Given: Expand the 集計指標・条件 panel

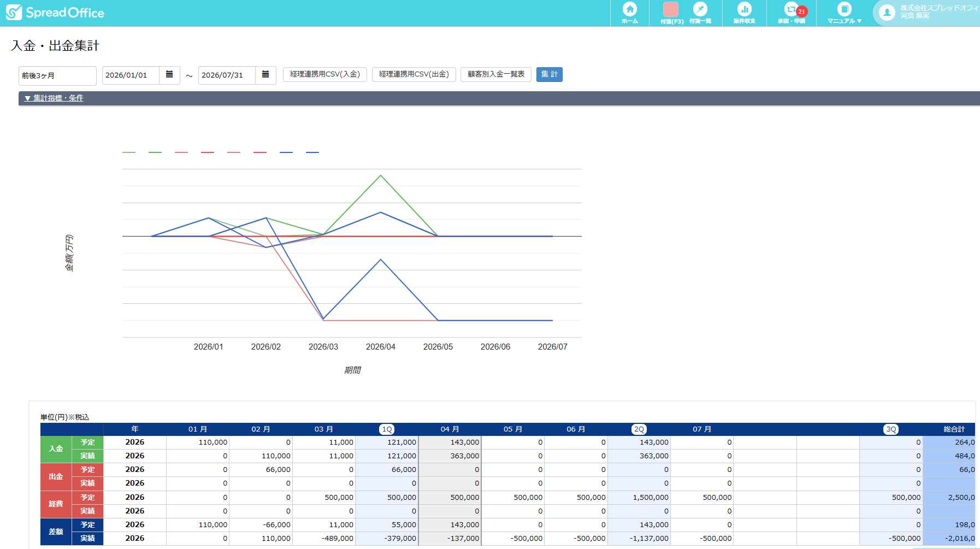Looking at the screenshot, I should (54, 98).
